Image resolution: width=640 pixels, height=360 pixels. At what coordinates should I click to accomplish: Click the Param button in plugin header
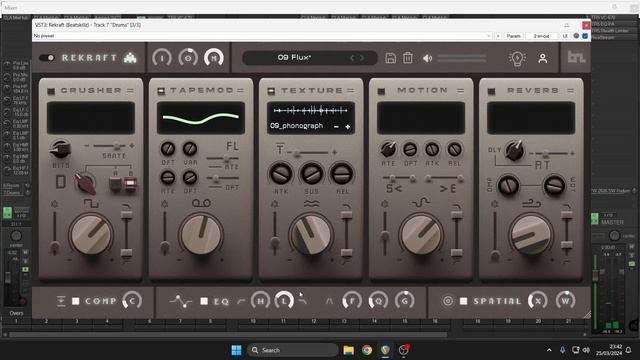point(513,36)
